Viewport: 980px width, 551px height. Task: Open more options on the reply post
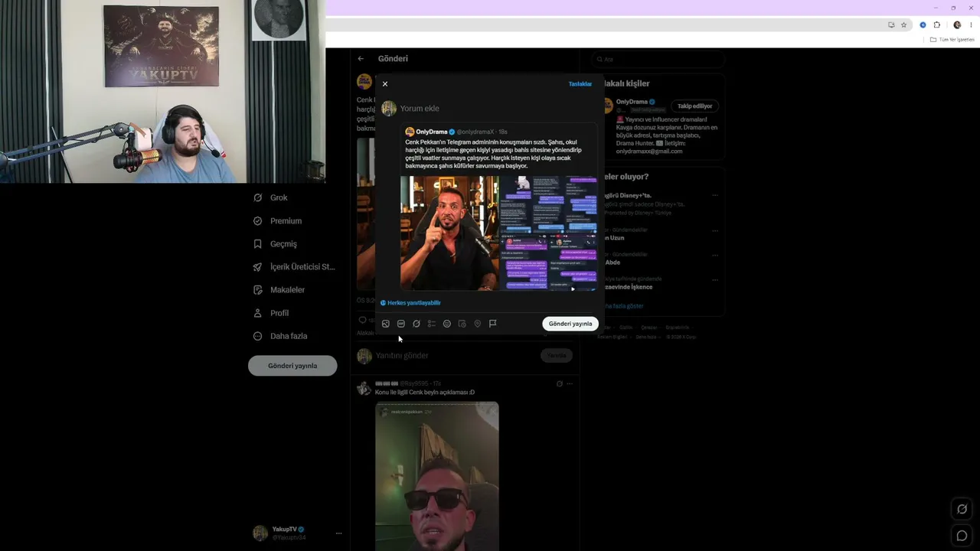[x=569, y=383]
